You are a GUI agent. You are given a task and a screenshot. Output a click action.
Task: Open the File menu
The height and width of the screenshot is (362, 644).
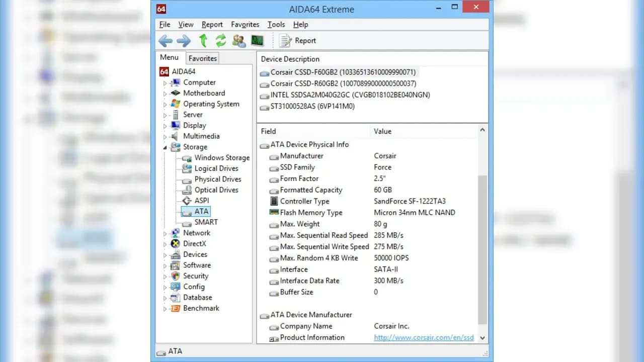click(x=165, y=24)
